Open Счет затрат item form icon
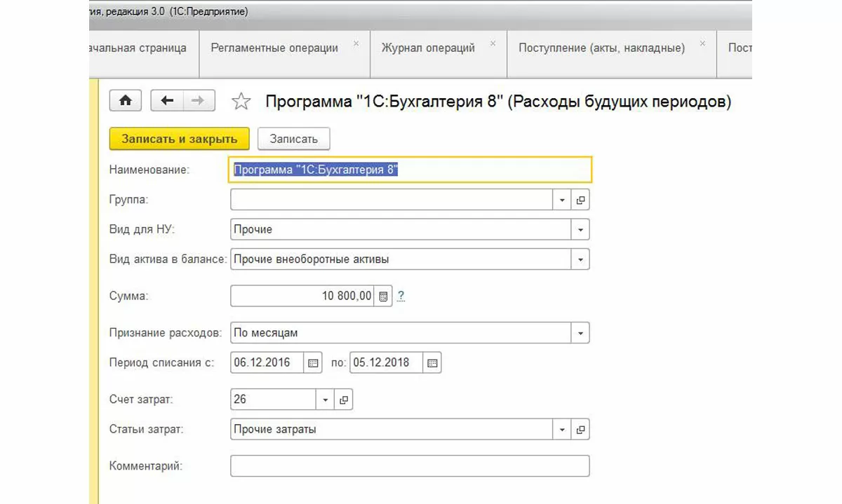This screenshot has height=504, width=842. [344, 400]
